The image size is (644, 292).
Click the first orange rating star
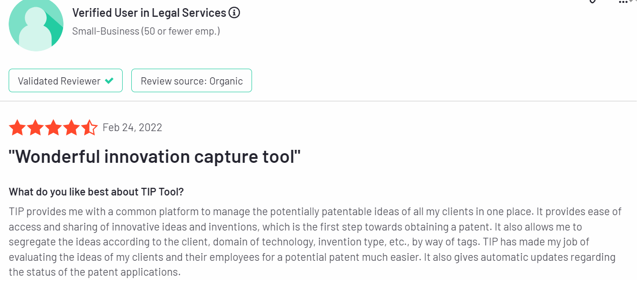click(17, 128)
